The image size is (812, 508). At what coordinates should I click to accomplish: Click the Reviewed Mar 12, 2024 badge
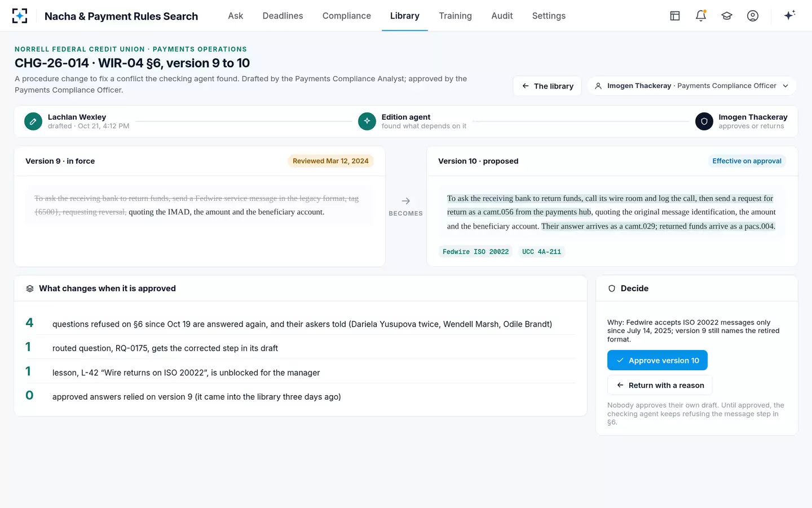pyautogui.click(x=330, y=161)
